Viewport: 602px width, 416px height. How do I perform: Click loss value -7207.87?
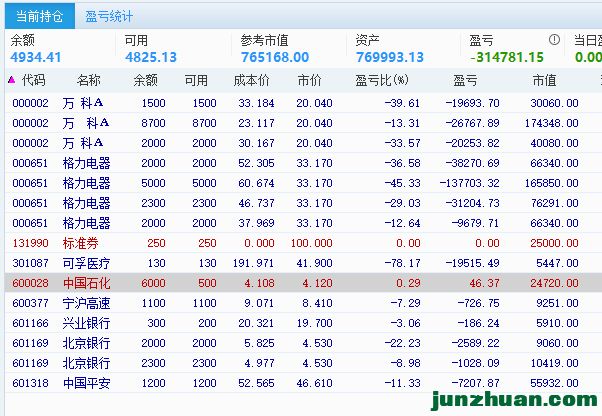475,383
